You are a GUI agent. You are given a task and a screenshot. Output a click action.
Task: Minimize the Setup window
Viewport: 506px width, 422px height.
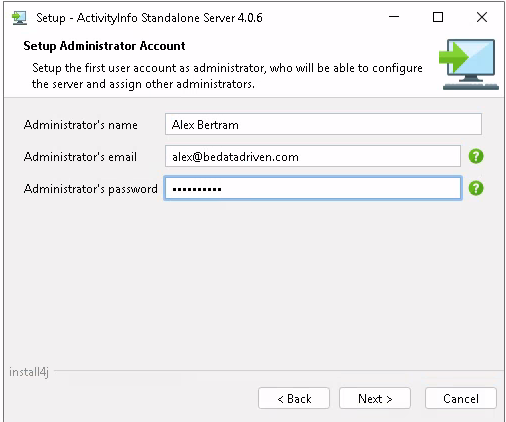(394, 17)
